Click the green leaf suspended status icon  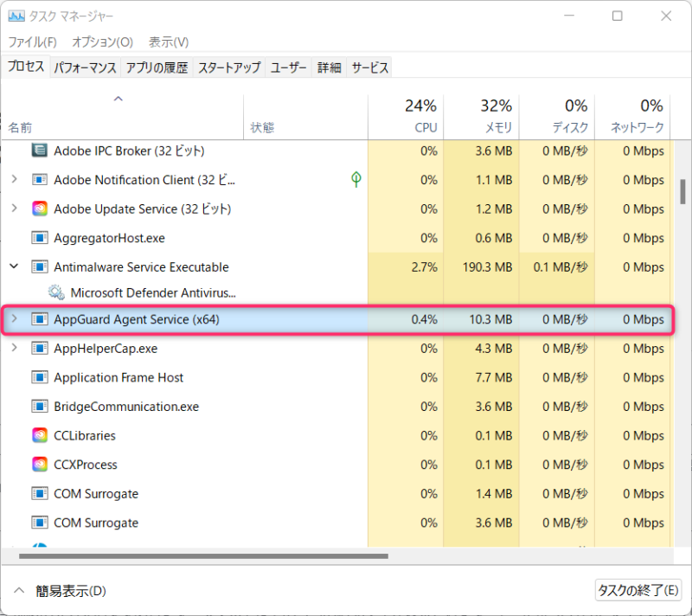tap(356, 179)
